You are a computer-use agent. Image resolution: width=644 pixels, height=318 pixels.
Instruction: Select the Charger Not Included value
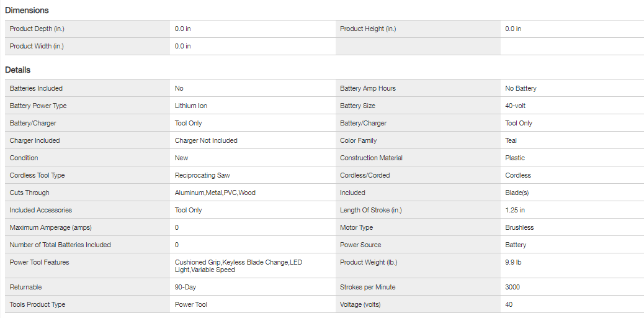(x=206, y=141)
